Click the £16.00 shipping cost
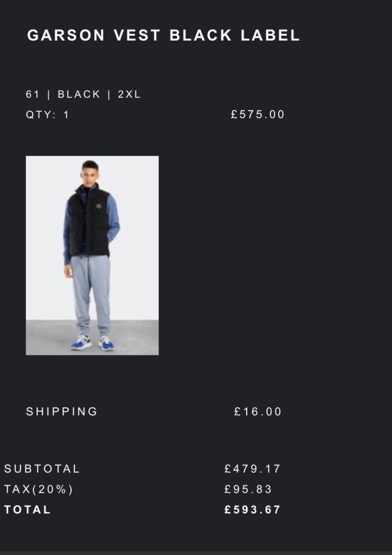This screenshot has width=392, height=555. [x=258, y=412]
